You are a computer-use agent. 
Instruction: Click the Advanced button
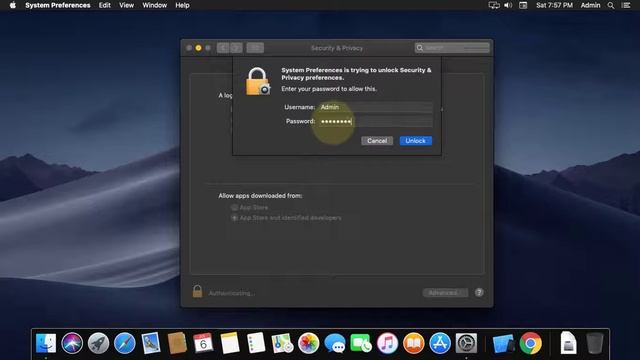[445, 293]
